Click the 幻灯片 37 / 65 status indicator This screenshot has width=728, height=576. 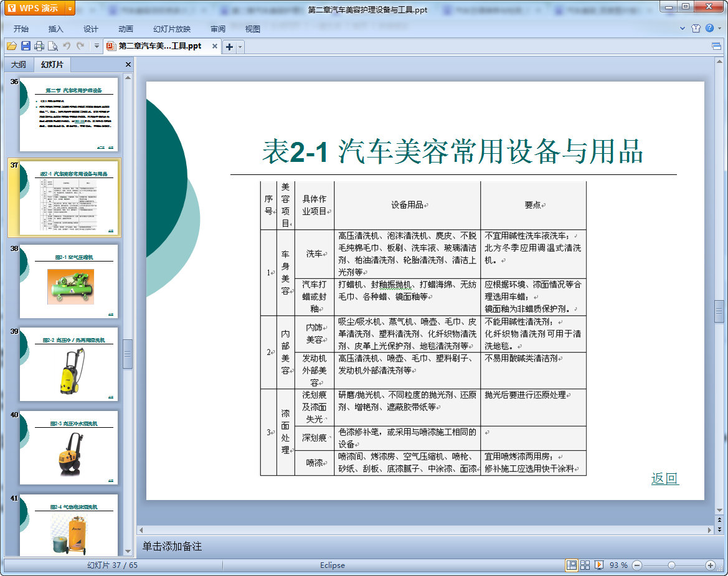point(112,565)
